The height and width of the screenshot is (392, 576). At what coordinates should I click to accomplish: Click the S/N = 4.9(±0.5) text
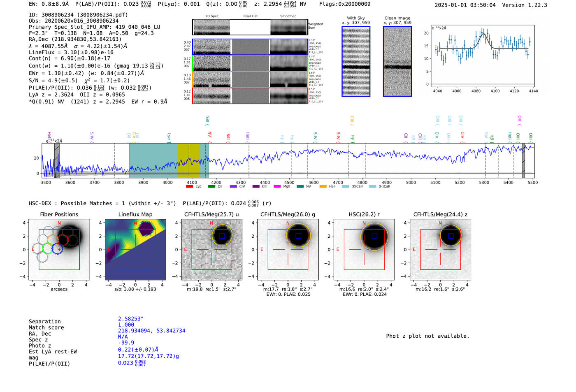pos(53,81)
